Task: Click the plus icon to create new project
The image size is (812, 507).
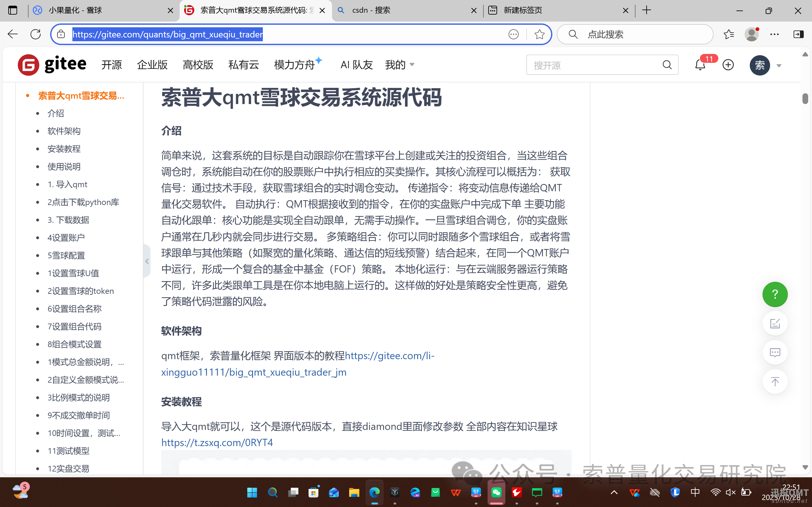Action: point(728,65)
